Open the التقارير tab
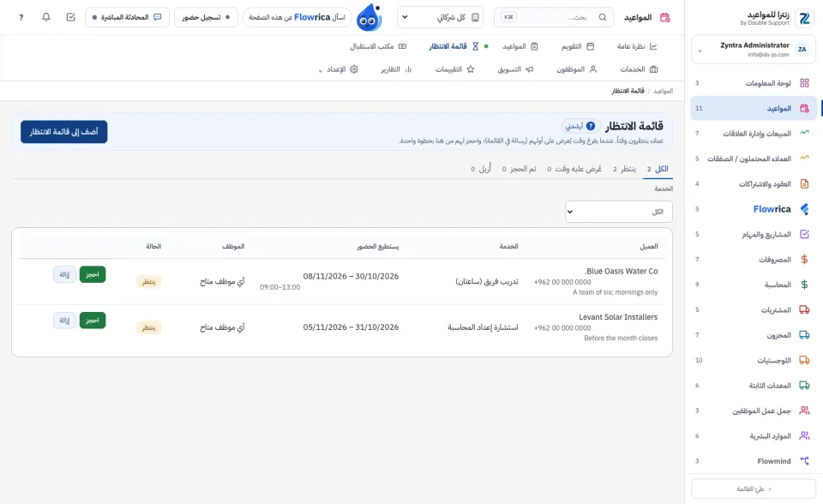823x504 pixels. pos(396,69)
